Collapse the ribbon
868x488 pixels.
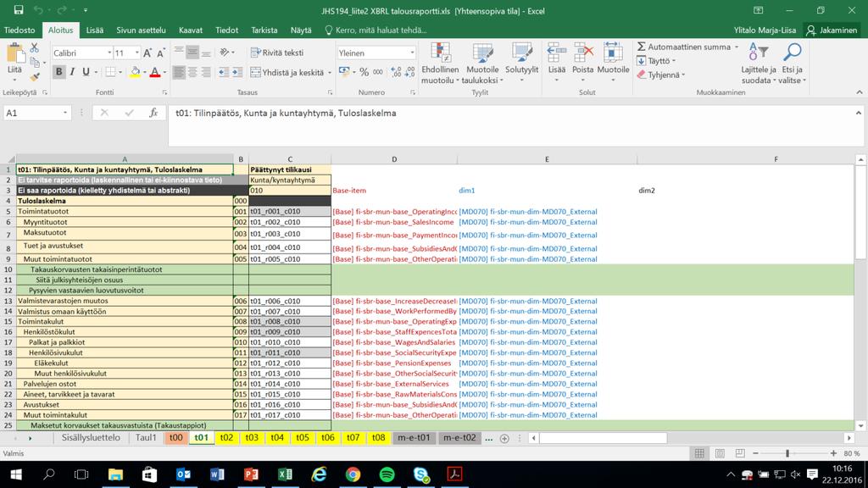pyautogui.click(x=860, y=92)
